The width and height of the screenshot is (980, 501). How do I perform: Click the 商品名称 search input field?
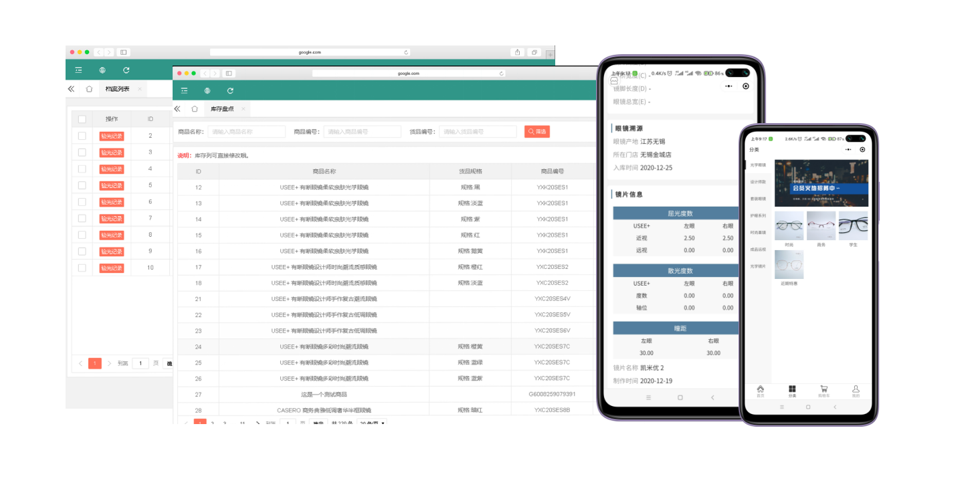pyautogui.click(x=246, y=132)
